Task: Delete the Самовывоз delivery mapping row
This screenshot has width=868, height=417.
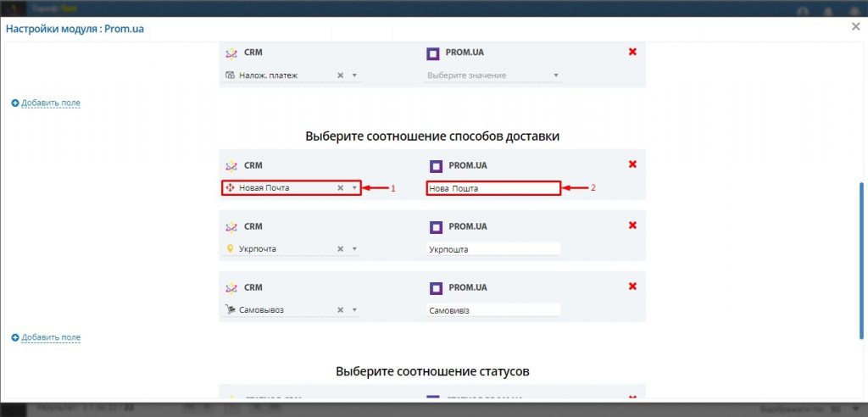Action: (x=632, y=286)
